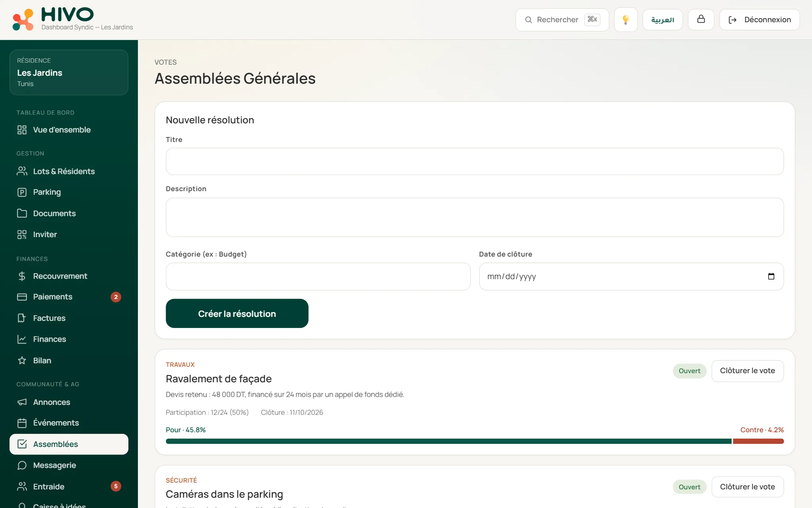Clôturer le vote for Ravalement de façade

pyautogui.click(x=747, y=371)
